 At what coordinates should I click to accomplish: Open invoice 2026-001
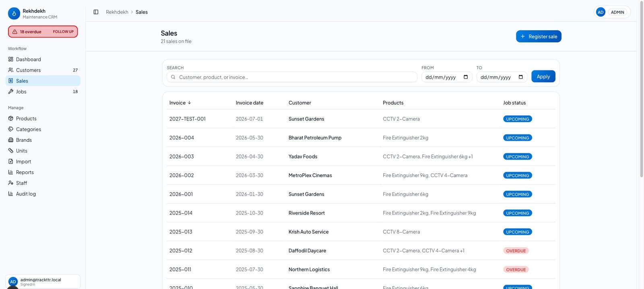point(181,194)
